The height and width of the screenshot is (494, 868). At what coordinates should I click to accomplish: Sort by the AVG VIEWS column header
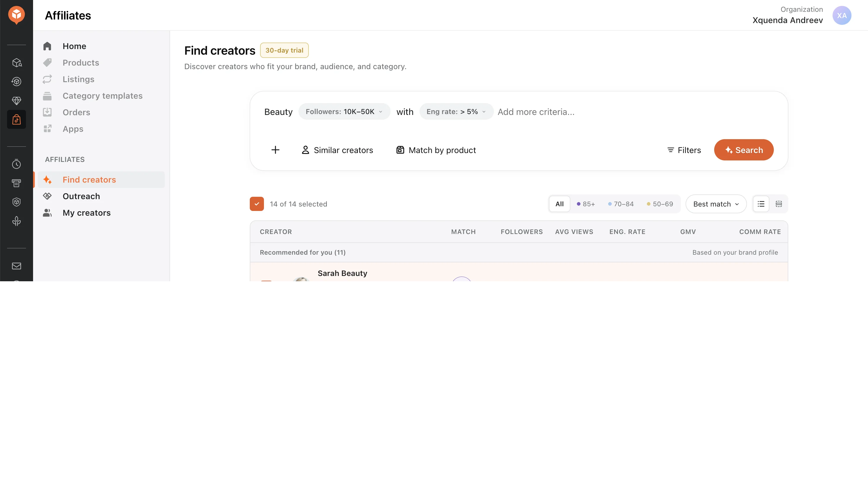(574, 232)
